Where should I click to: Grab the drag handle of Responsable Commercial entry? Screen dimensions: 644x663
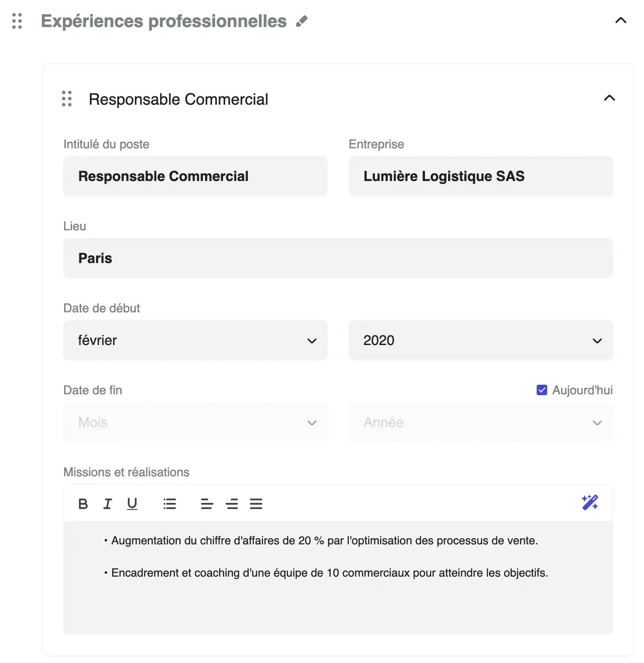point(66,99)
